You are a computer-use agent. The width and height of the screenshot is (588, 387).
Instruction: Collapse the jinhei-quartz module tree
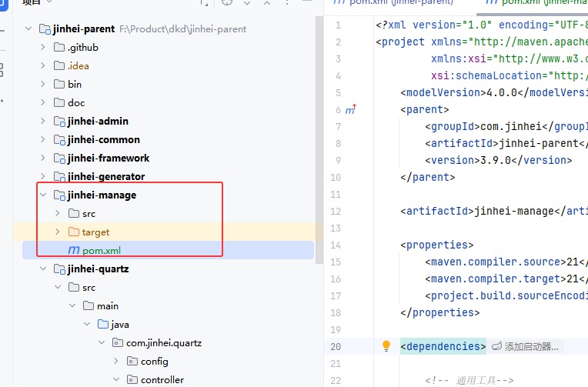pyautogui.click(x=43, y=269)
